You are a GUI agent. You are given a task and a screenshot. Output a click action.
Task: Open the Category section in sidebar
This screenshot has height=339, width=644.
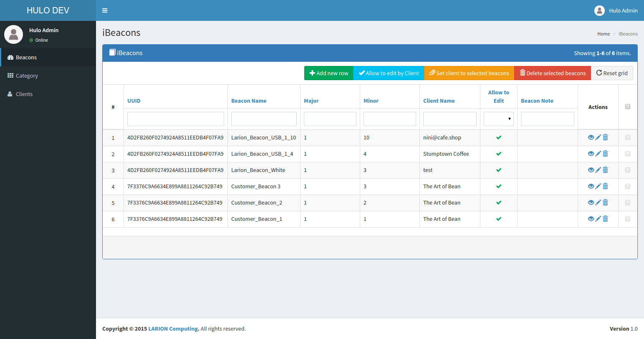(x=27, y=76)
